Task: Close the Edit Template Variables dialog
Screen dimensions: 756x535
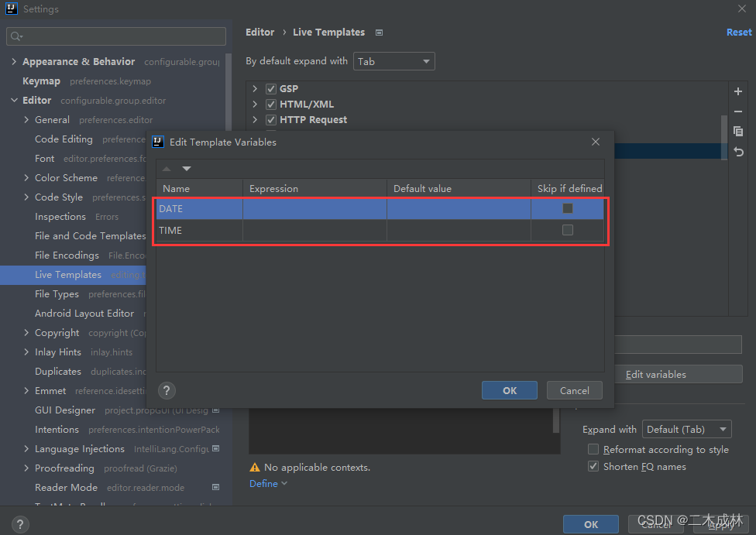Action: (x=596, y=142)
